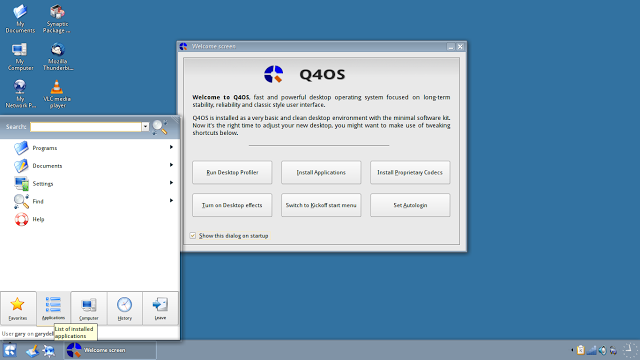Click the tray icon next to the speaker
The width and height of the screenshot is (640, 360).
613,350
